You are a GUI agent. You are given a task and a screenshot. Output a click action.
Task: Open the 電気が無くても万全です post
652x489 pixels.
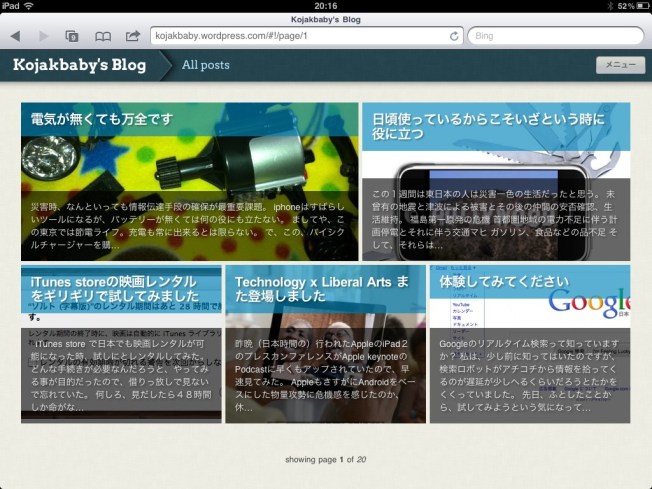(x=102, y=119)
